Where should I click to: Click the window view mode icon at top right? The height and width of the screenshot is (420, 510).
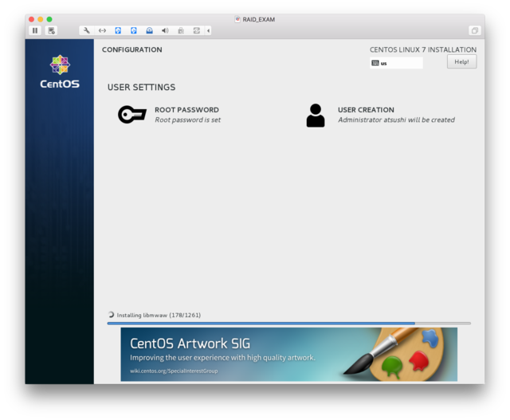(474, 30)
